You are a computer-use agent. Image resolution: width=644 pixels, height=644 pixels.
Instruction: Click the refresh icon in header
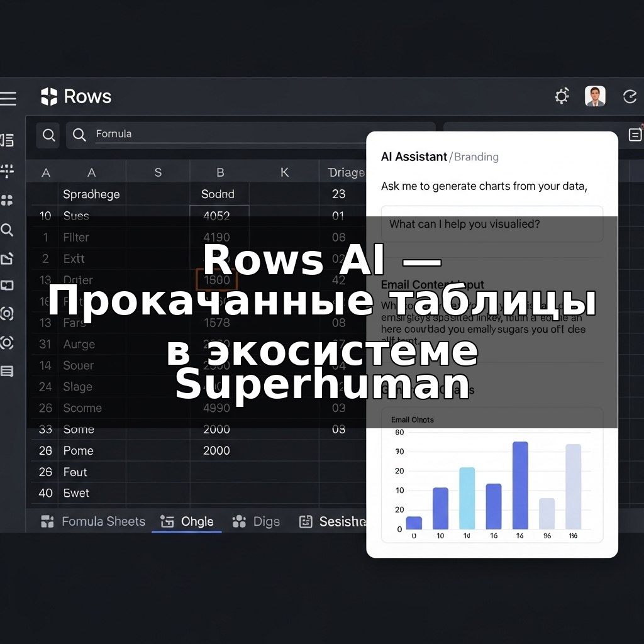click(x=629, y=96)
